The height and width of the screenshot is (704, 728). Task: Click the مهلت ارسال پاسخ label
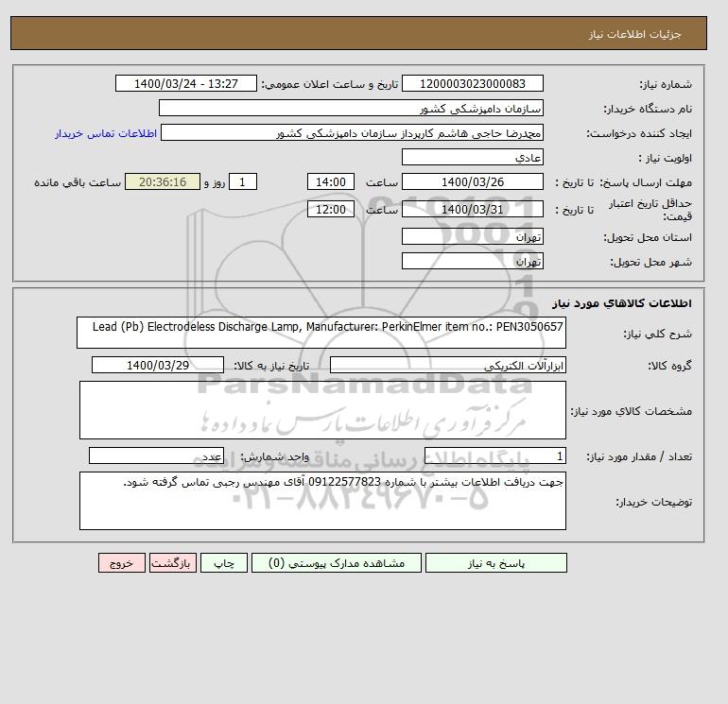click(x=647, y=182)
